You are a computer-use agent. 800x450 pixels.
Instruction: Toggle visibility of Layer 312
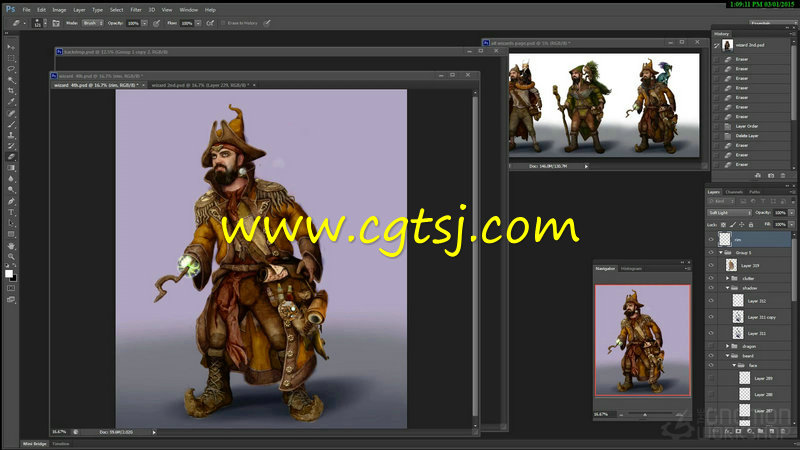coord(711,301)
